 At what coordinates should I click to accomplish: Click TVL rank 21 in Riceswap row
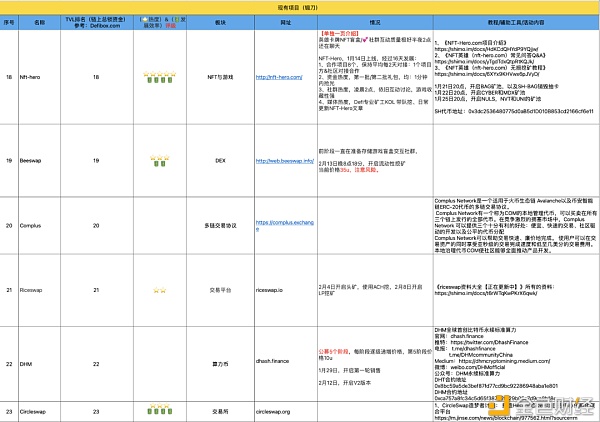pyautogui.click(x=96, y=290)
